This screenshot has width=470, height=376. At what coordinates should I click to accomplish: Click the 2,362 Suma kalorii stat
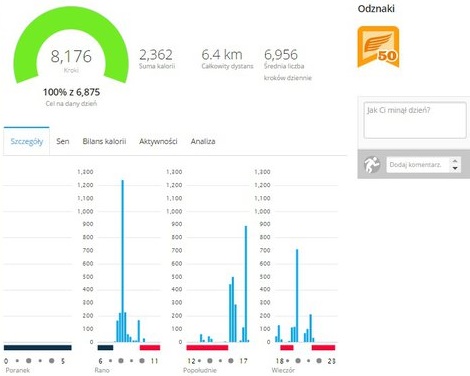pyautogui.click(x=157, y=59)
